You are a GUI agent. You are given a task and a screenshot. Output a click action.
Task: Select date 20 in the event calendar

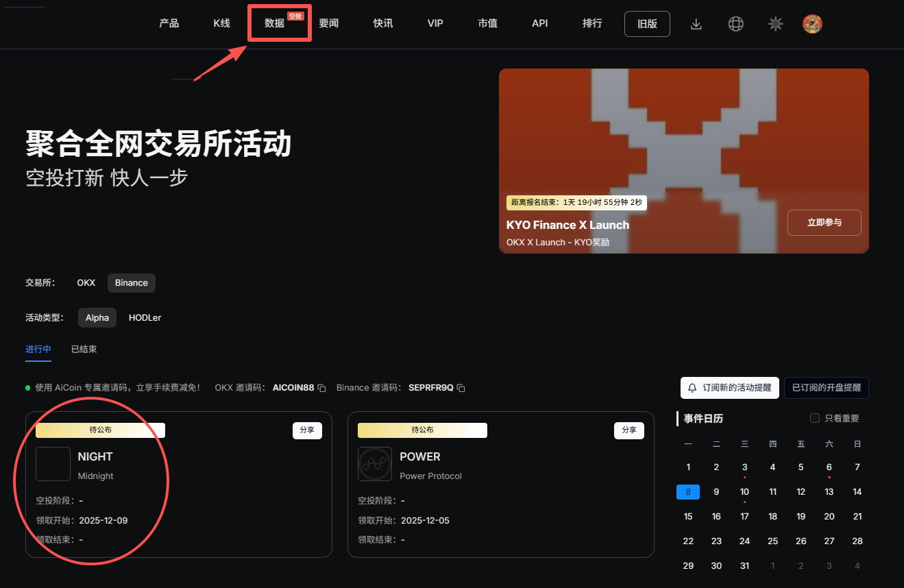[829, 517]
